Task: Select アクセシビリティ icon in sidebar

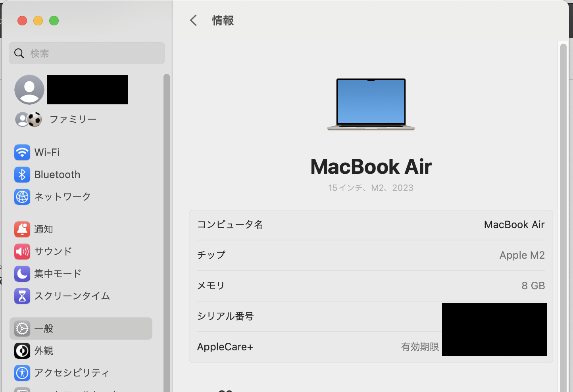Action: point(22,373)
